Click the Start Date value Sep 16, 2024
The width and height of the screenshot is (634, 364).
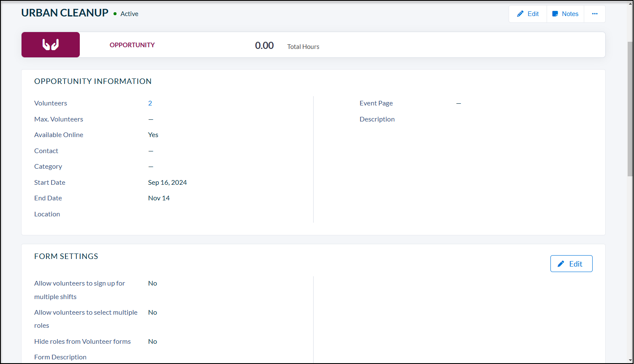click(x=168, y=183)
